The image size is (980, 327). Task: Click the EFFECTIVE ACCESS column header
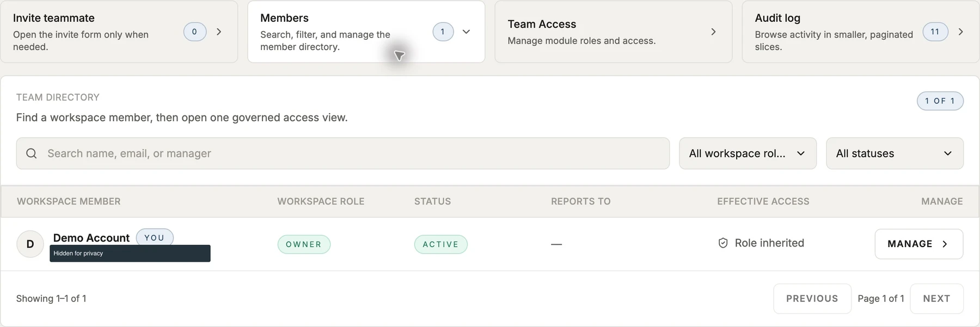point(763,201)
